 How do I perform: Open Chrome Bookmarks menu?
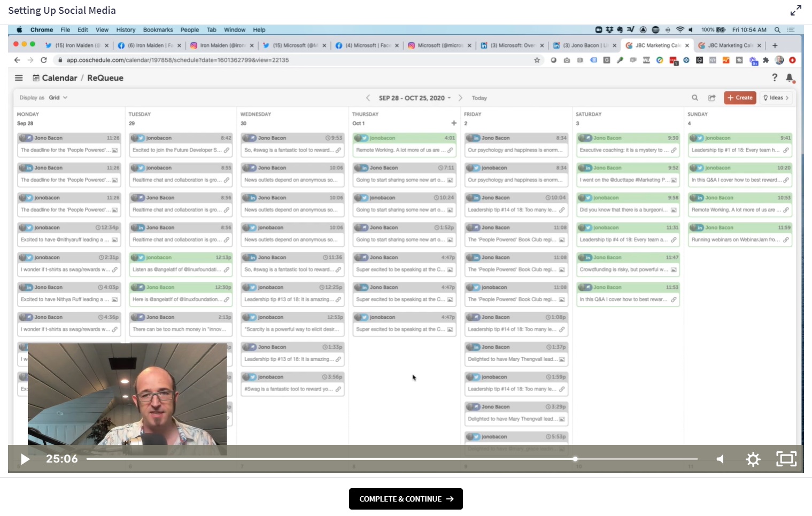click(158, 30)
